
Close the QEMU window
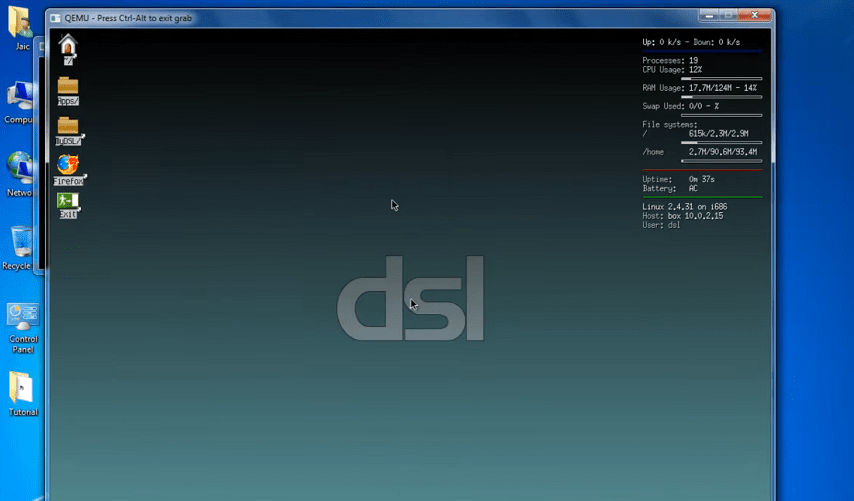tap(754, 16)
